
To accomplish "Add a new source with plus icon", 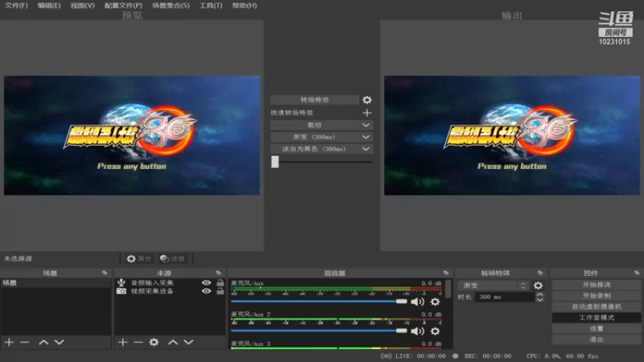I will pyautogui.click(x=122, y=342).
